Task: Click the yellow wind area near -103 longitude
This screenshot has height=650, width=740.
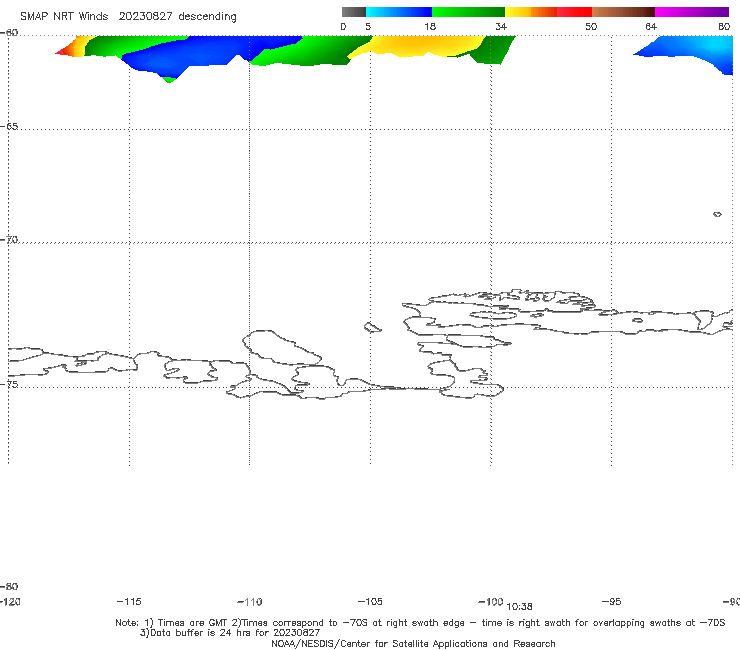Action: tap(420, 46)
